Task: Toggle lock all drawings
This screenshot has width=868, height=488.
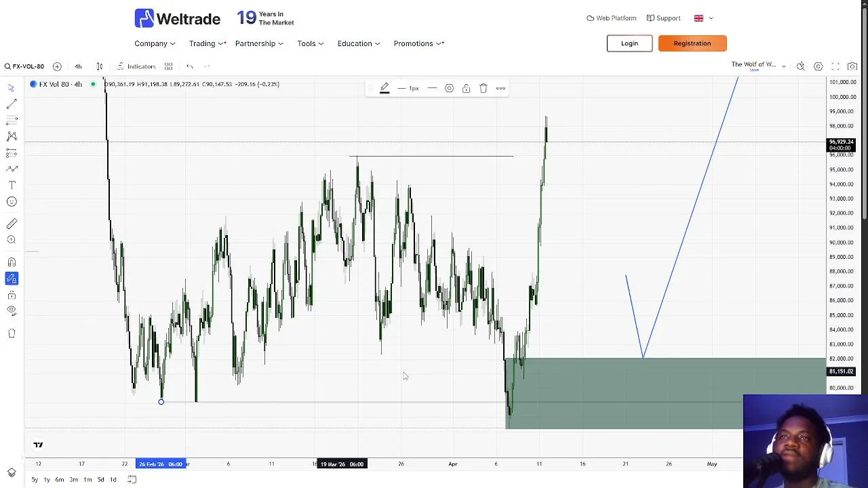Action: pyautogui.click(x=12, y=295)
